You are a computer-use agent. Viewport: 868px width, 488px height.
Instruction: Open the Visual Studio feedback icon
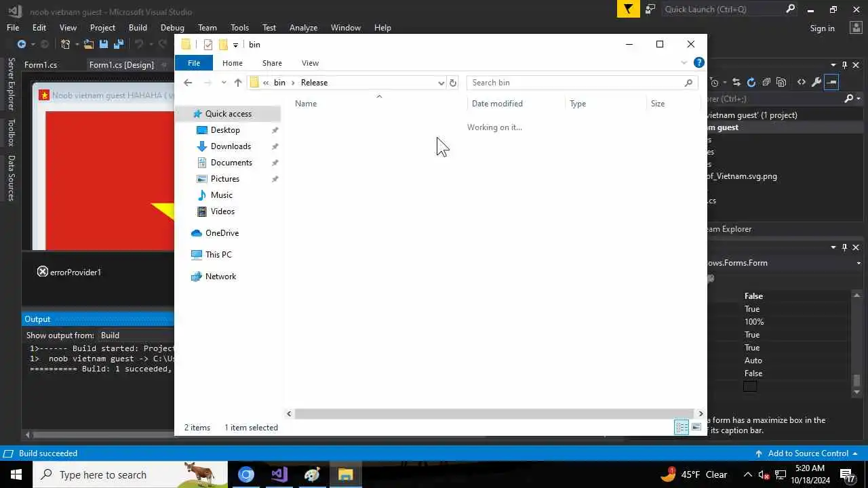coord(650,9)
